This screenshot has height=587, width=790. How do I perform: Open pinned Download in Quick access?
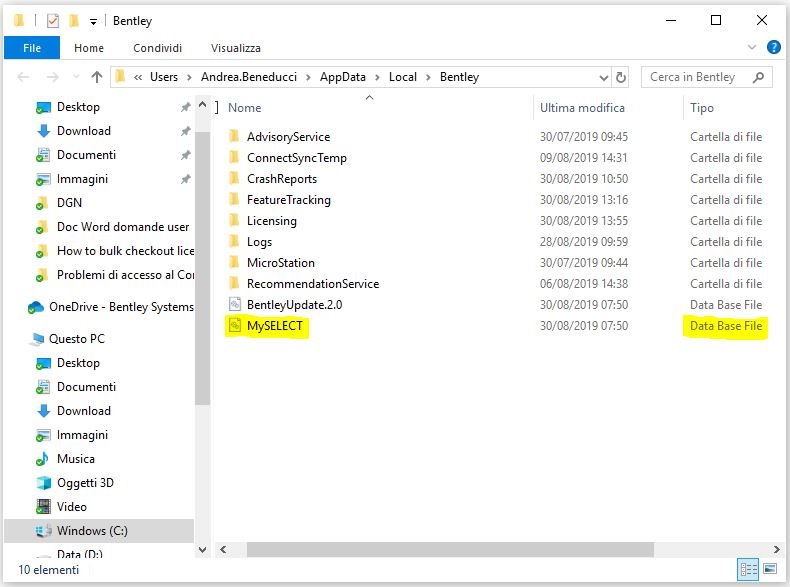[x=84, y=131]
